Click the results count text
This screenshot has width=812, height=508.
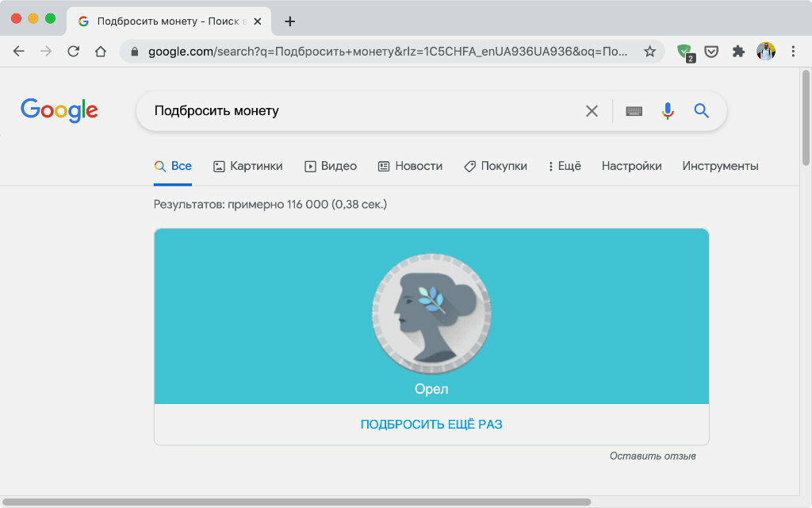pos(270,204)
